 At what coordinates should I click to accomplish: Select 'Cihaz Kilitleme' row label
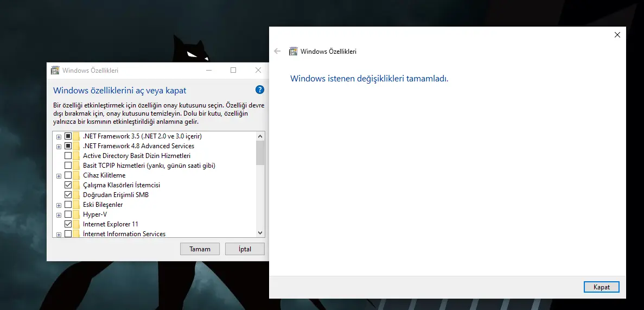[x=104, y=175]
